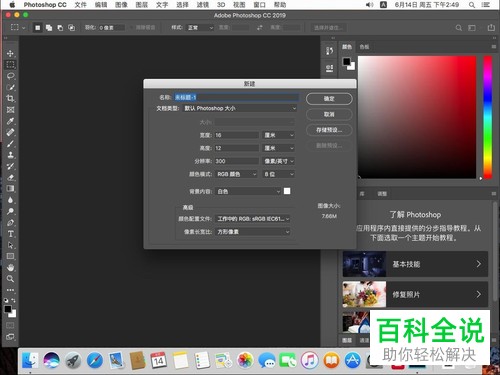Select the History Brush tool
The image size is (500, 375).
pos(10,166)
